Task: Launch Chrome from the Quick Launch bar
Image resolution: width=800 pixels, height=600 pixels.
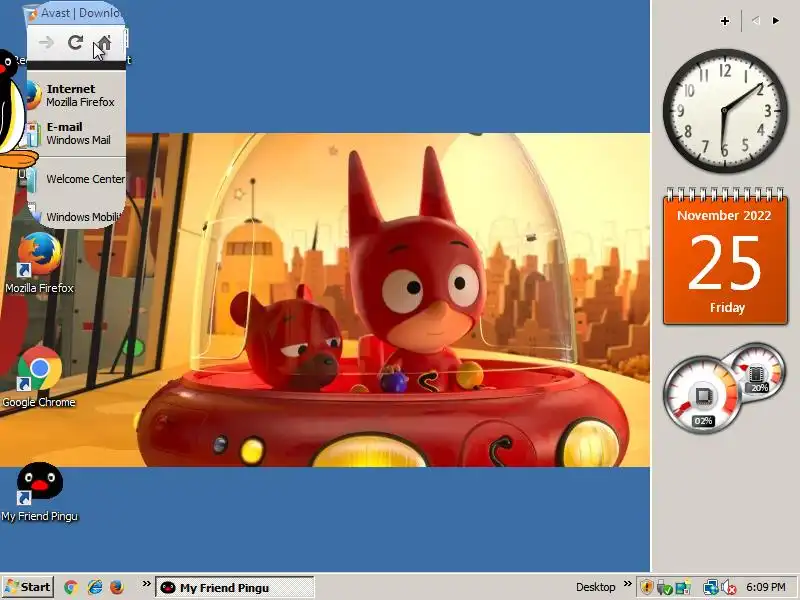Action: (x=71, y=587)
